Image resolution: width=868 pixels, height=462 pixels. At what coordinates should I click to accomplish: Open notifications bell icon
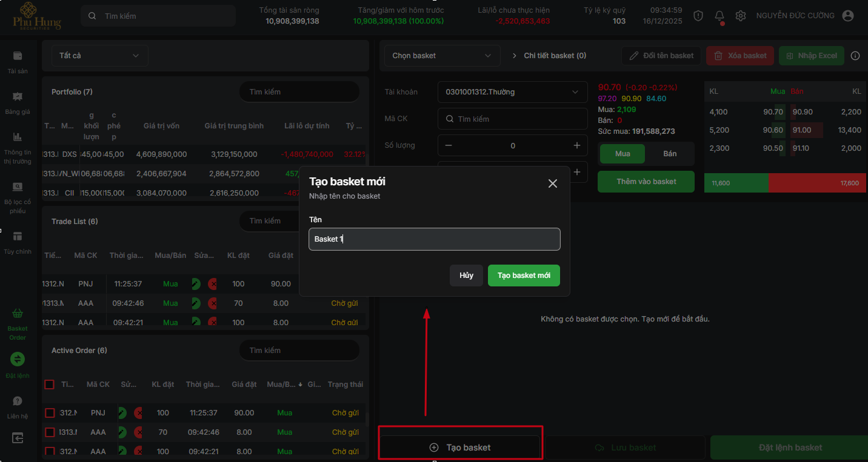pyautogui.click(x=719, y=16)
